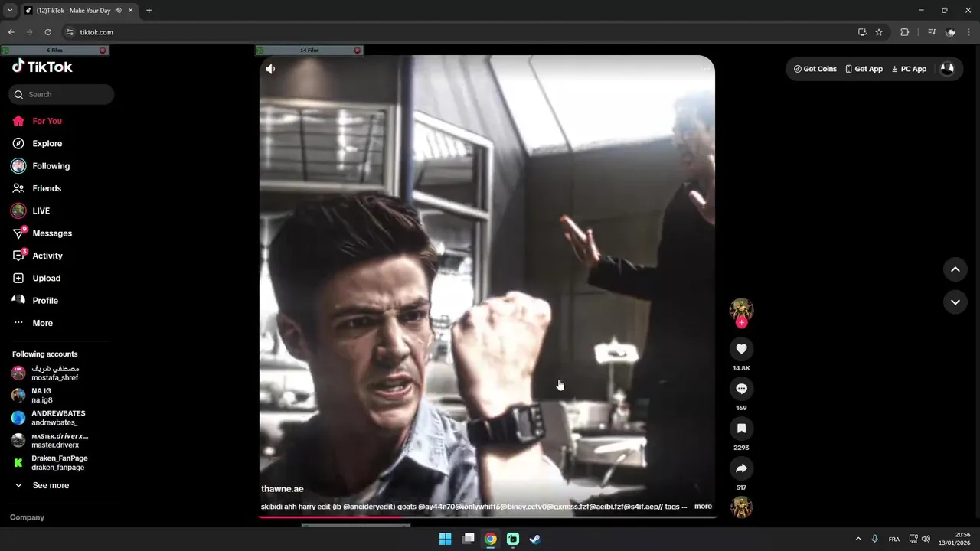The height and width of the screenshot is (551, 980).
Task: Reload the page in Chrome
Action: 47,32
